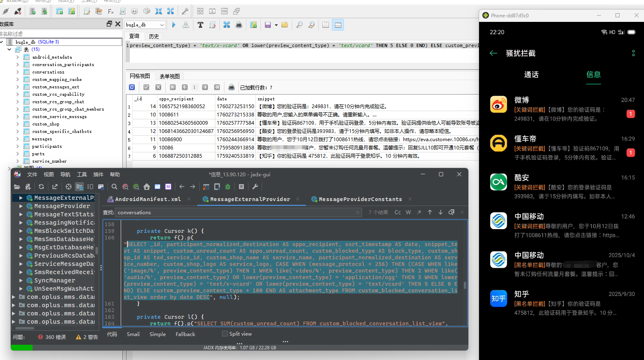Image resolution: width=644 pixels, height=360 pixels.
Task: Open jadx preferences with the wrench icon
Action: [255, 187]
